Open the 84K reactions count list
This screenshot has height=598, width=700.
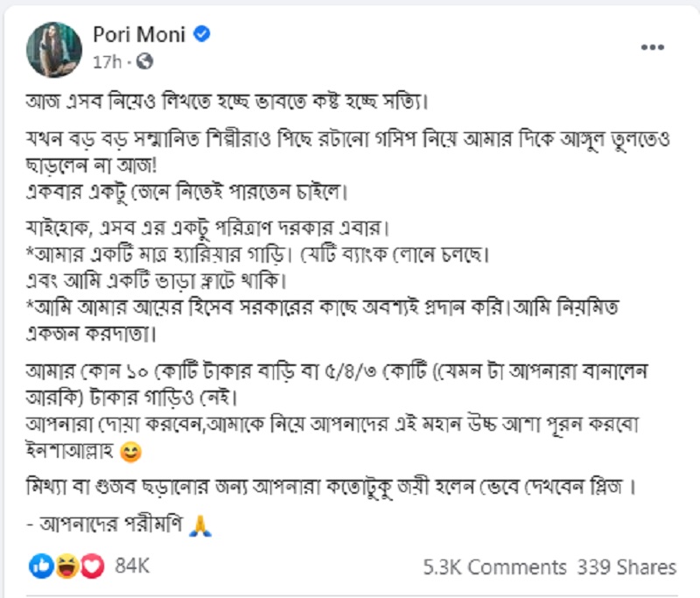[132, 566]
